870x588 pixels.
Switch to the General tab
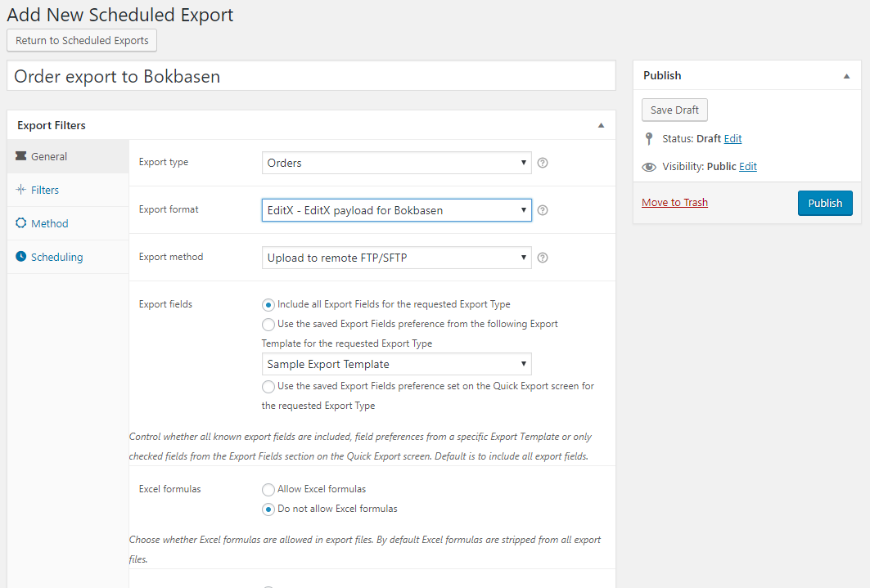click(x=68, y=156)
